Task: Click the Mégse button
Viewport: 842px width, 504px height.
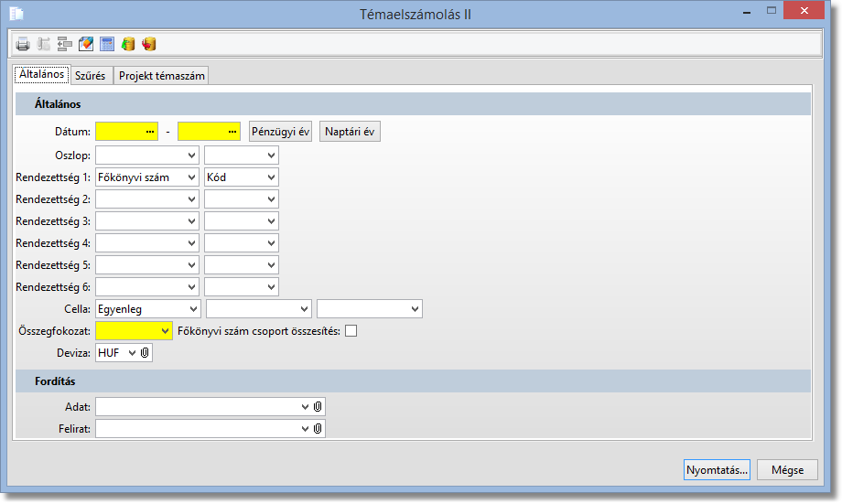Action: tap(787, 470)
